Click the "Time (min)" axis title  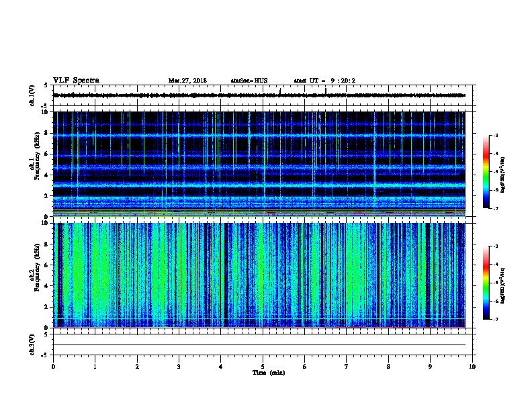(269, 373)
